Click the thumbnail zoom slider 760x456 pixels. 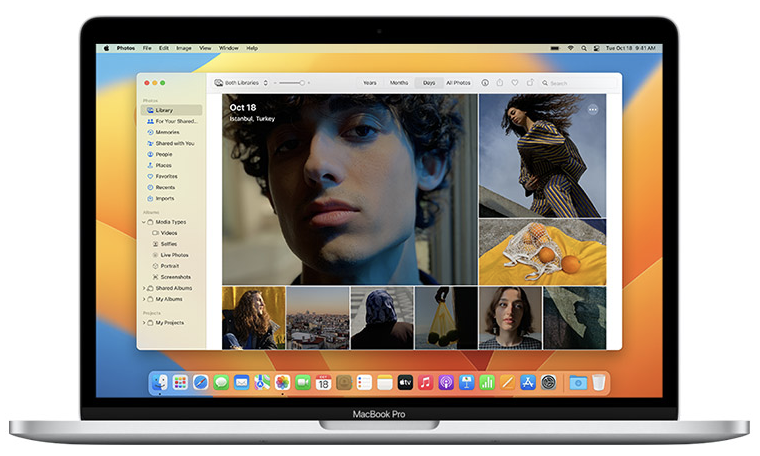tap(291, 83)
